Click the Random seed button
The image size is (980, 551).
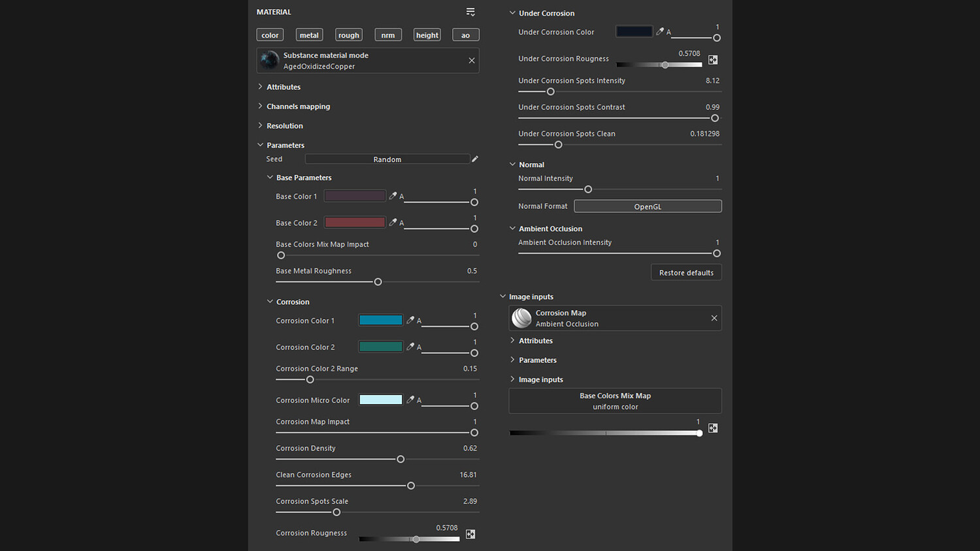coord(387,159)
